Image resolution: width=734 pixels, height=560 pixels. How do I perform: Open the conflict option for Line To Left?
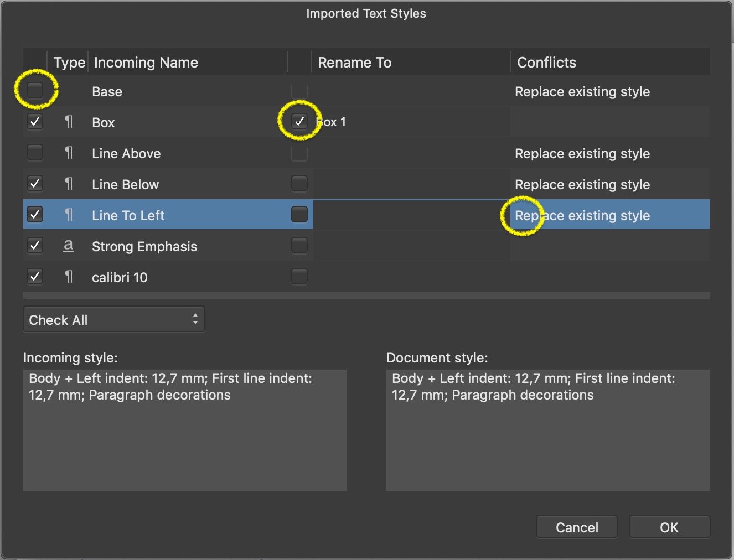coord(582,215)
